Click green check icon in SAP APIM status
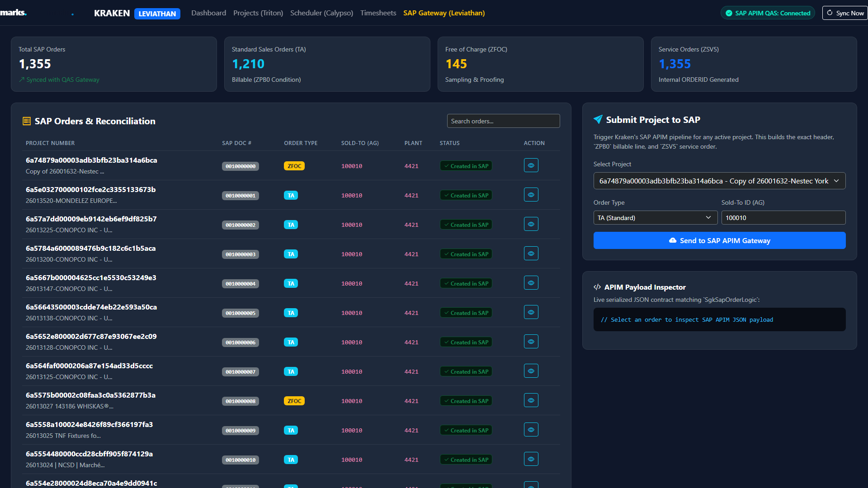Screen dimensions: 868x488 tap(729, 13)
